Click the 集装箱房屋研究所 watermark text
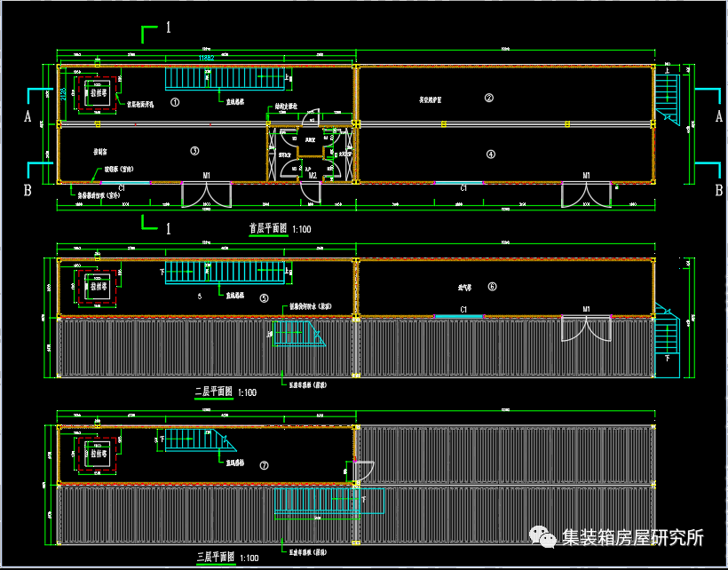 click(632, 538)
